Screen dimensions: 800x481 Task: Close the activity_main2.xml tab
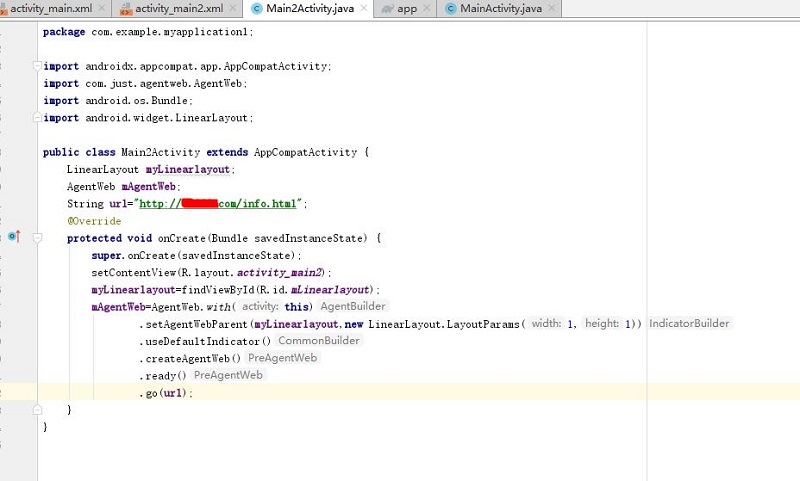point(233,8)
